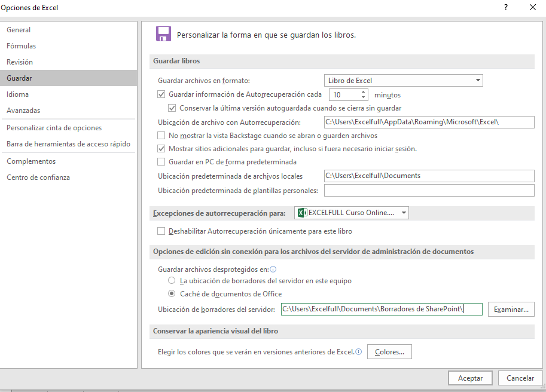The height and width of the screenshot is (392, 546).
Task: Click the default local files location field
Action: 428,176
